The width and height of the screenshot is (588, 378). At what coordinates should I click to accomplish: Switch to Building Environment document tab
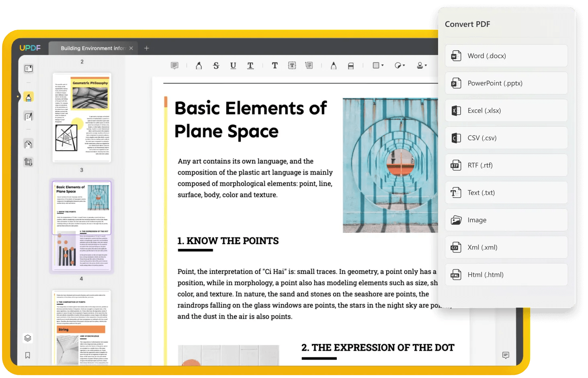pos(93,48)
